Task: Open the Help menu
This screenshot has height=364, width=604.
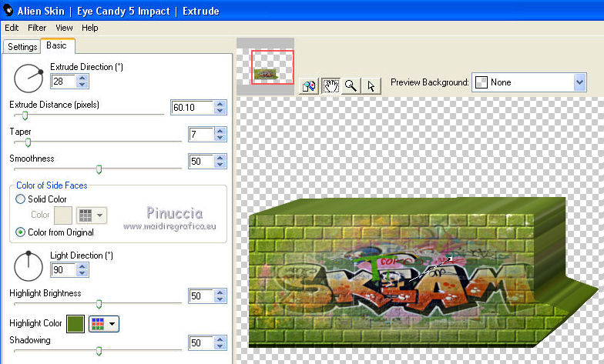Action: [89, 28]
